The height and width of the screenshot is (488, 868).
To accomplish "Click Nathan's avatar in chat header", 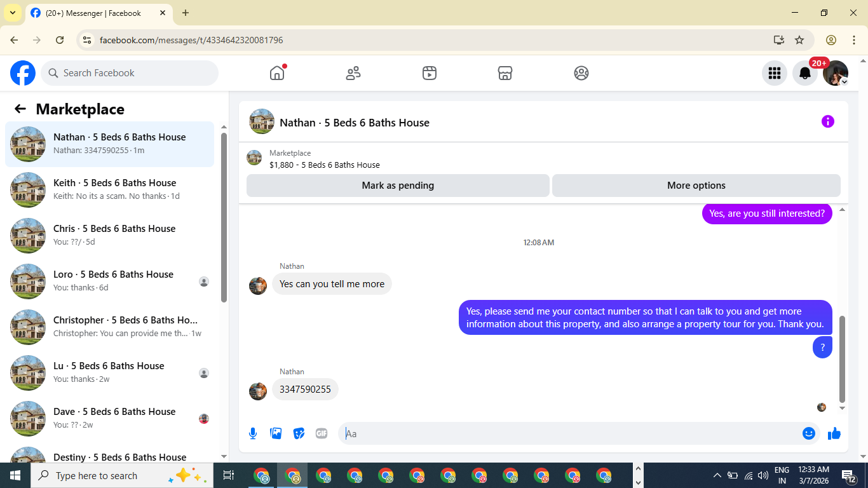I will tap(262, 121).
